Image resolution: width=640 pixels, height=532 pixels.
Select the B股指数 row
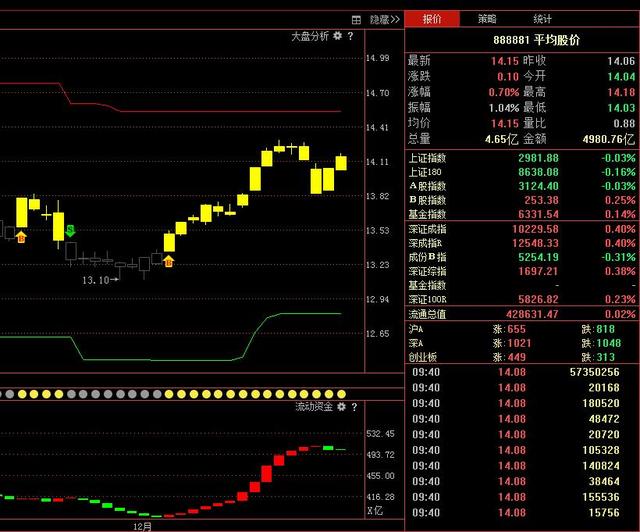coord(522,200)
